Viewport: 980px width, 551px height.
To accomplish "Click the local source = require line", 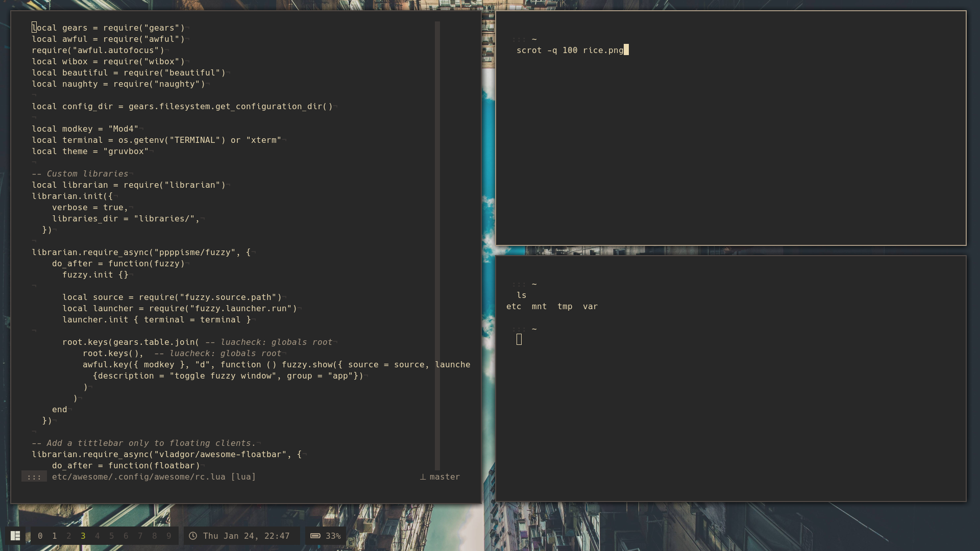I will pyautogui.click(x=172, y=297).
